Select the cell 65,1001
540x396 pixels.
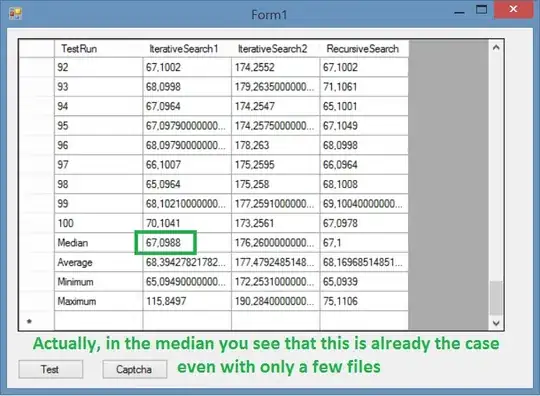tap(364, 106)
